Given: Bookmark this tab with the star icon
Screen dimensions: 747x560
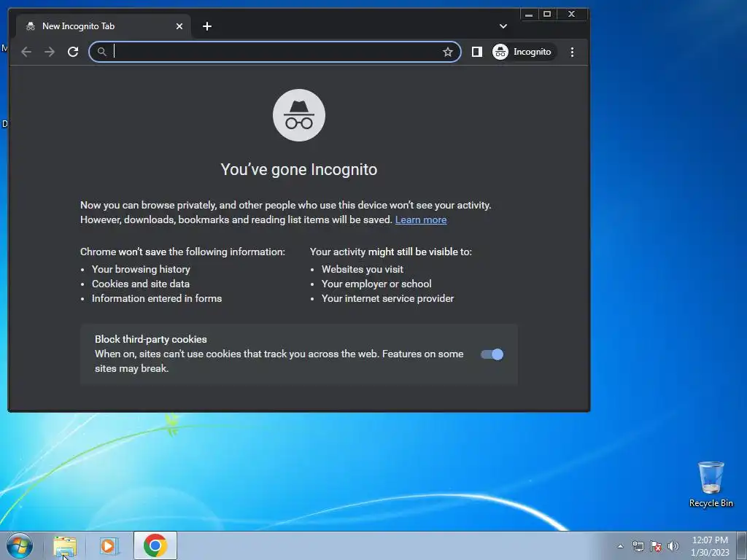Looking at the screenshot, I should tap(447, 52).
